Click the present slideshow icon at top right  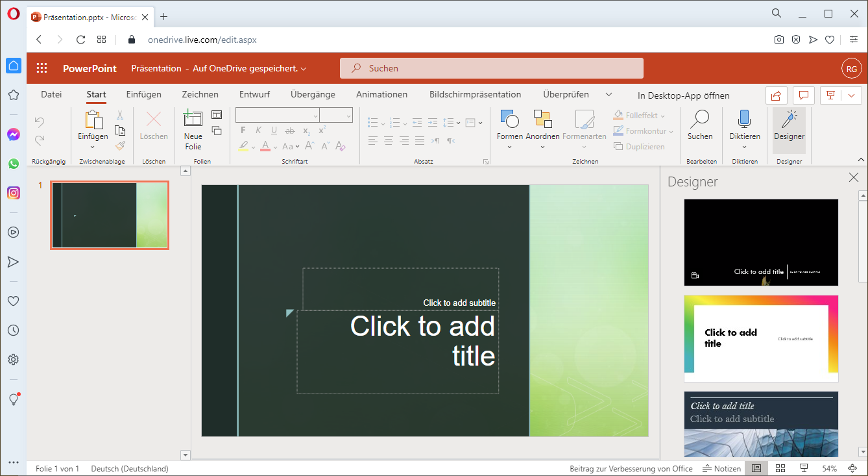coord(830,95)
